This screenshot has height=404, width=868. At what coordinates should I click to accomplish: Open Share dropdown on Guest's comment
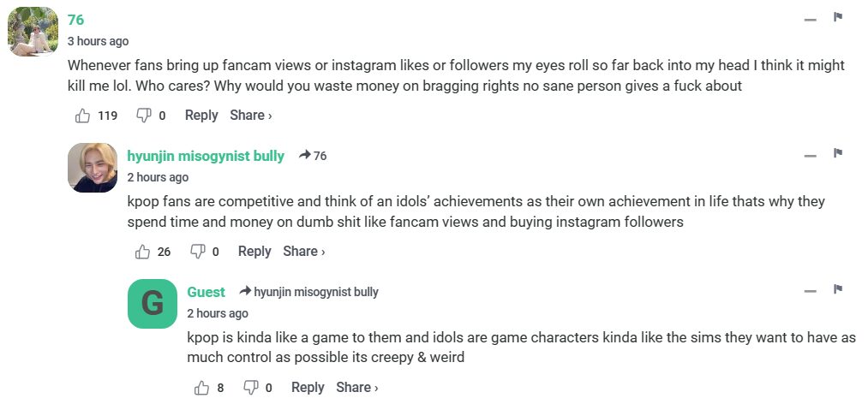356,388
